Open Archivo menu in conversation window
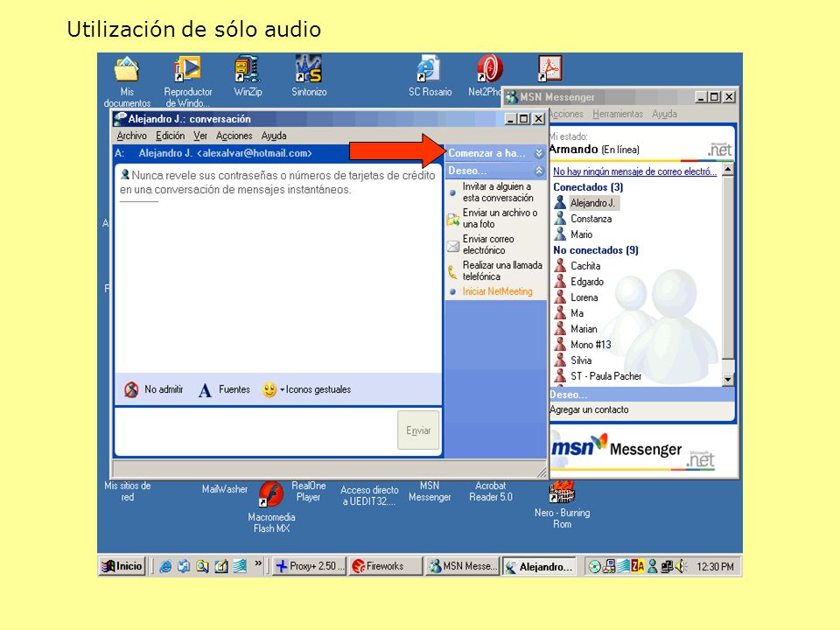Viewport: 840px width, 630px height. click(x=131, y=136)
